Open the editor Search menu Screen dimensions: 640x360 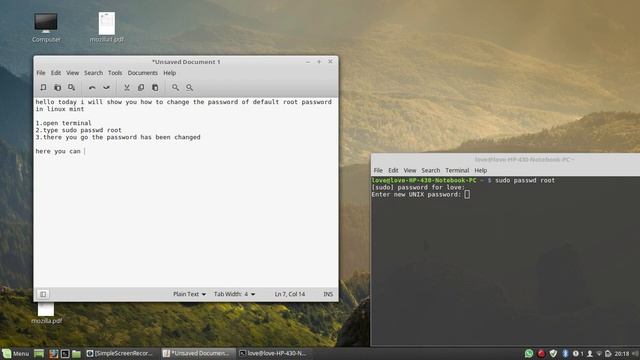(93, 73)
